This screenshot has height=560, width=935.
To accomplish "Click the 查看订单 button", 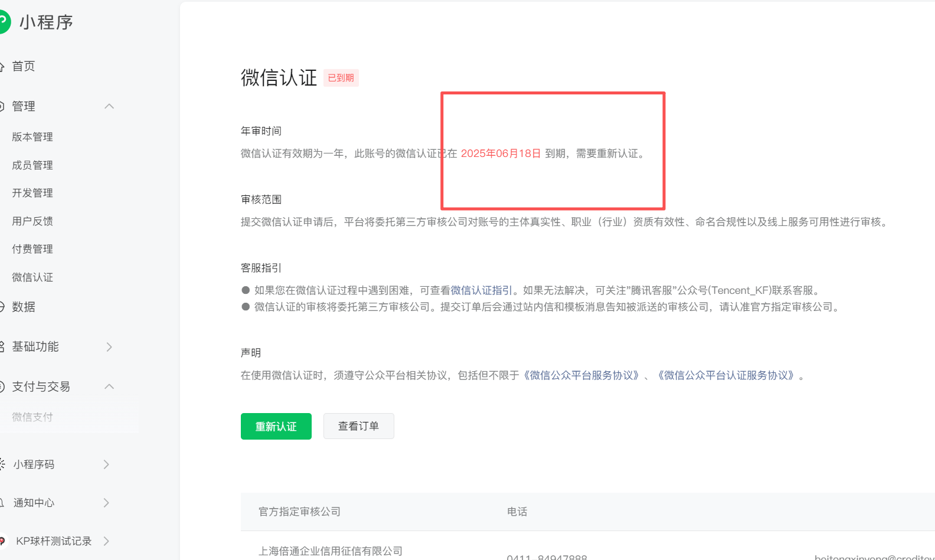I will click(359, 426).
